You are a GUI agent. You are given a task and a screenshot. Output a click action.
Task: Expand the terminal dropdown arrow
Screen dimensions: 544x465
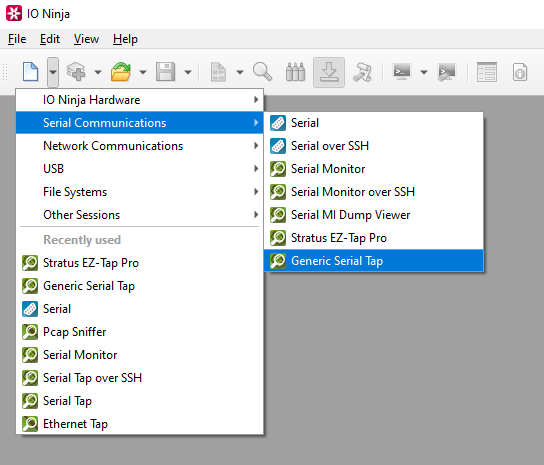(x=424, y=72)
